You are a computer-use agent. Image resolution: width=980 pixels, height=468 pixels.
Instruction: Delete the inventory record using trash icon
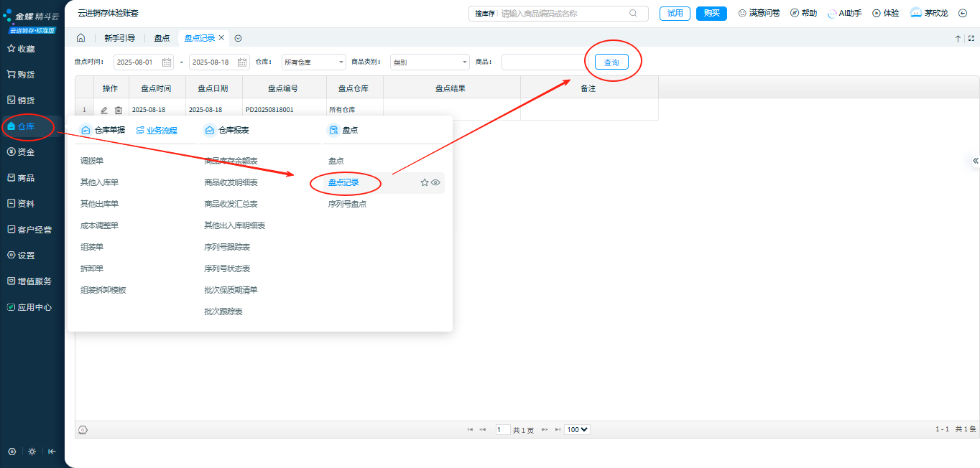pyautogui.click(x=119, y=110)
